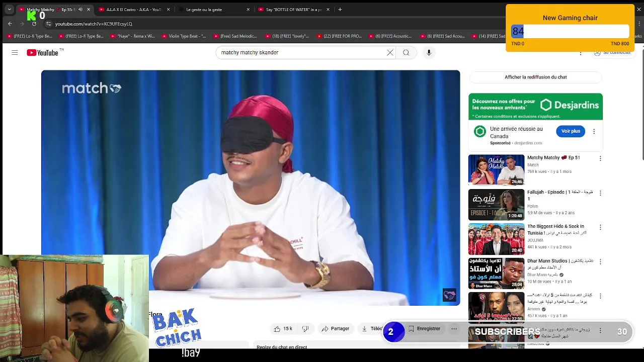This screenshot has width=644, height=362.
Task: Open YouTube settings three-dot menu in header
Action: pos(581,52)
